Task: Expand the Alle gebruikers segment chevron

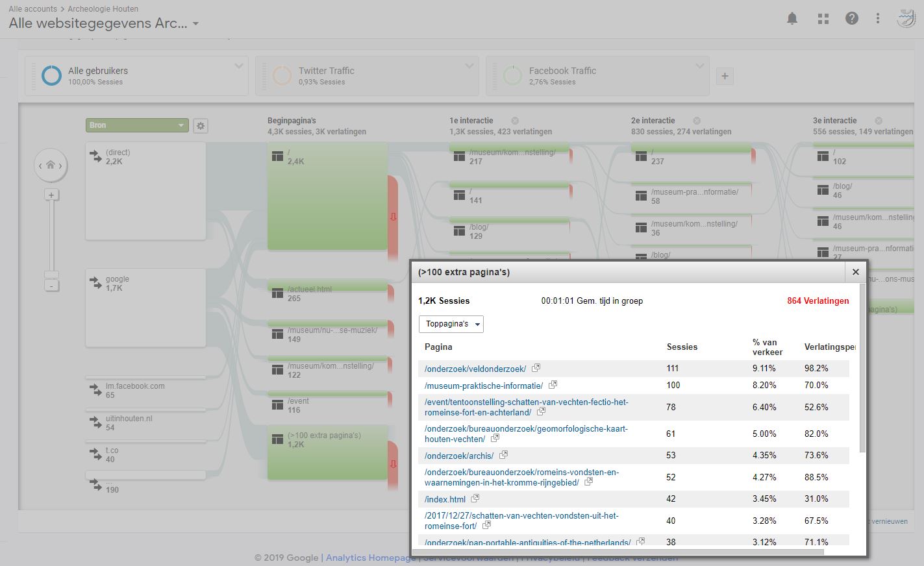Action: pyautogui.click(x=238, y=66)
